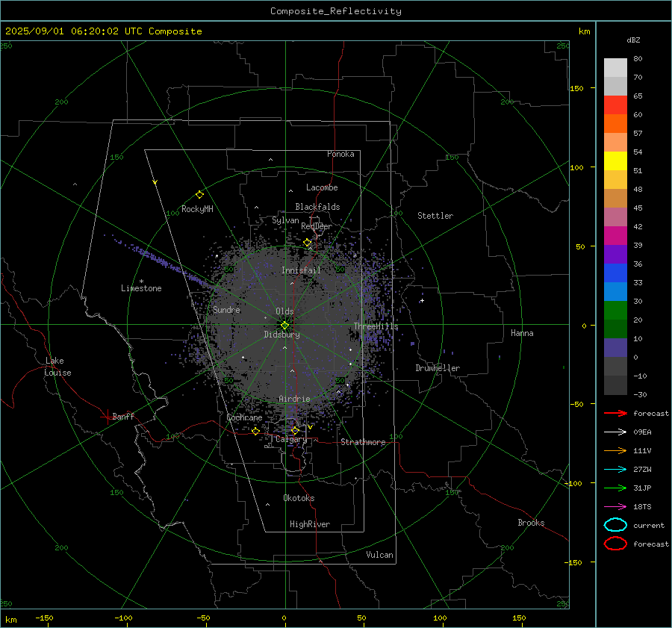Screen dimensions: 672x628
Task: Click the Airdrie town label
Action: 294,399
